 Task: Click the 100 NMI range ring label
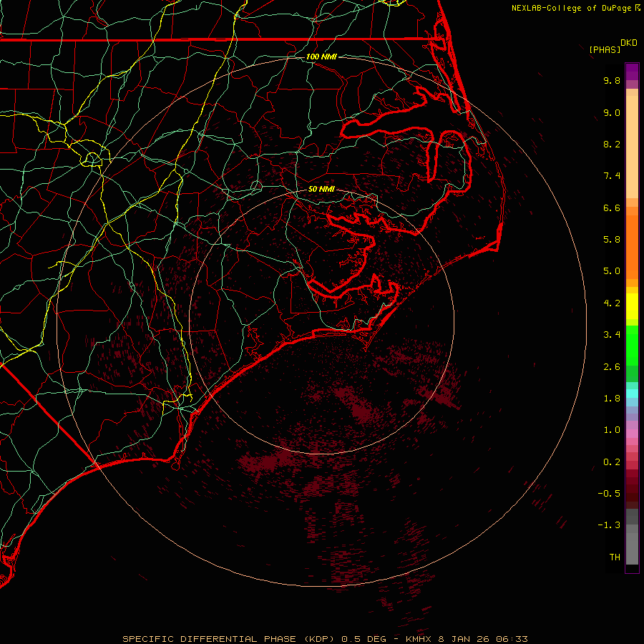click(x=321, y=57)
